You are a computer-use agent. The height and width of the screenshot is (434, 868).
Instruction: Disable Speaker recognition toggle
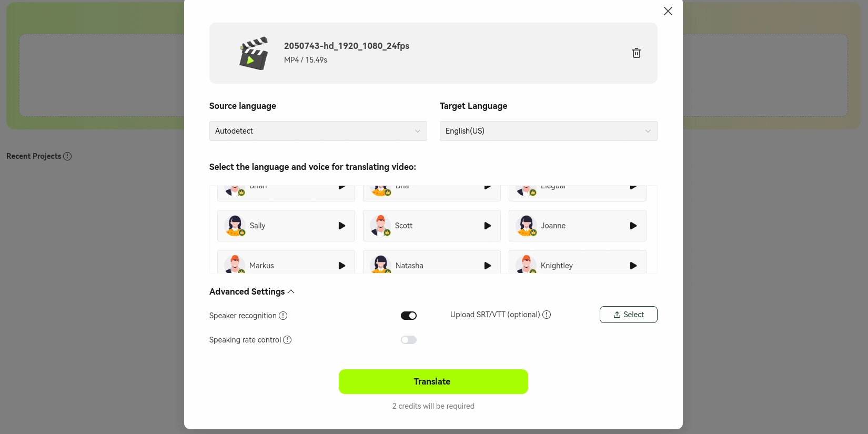409,316
